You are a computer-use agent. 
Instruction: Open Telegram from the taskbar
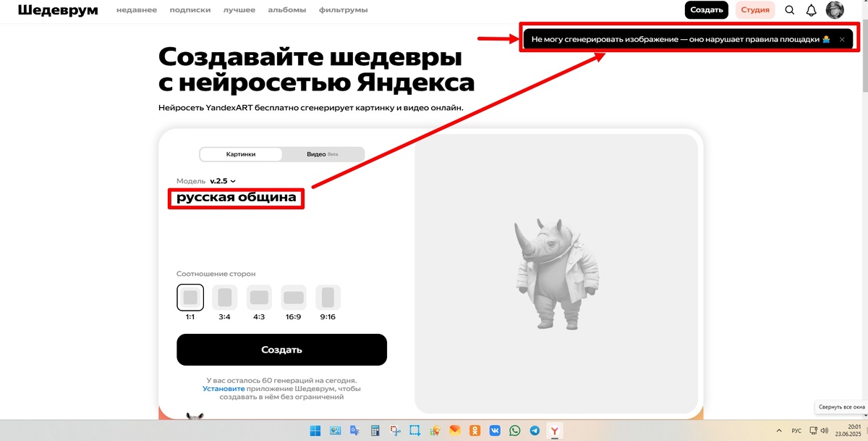tap(535, 430)
